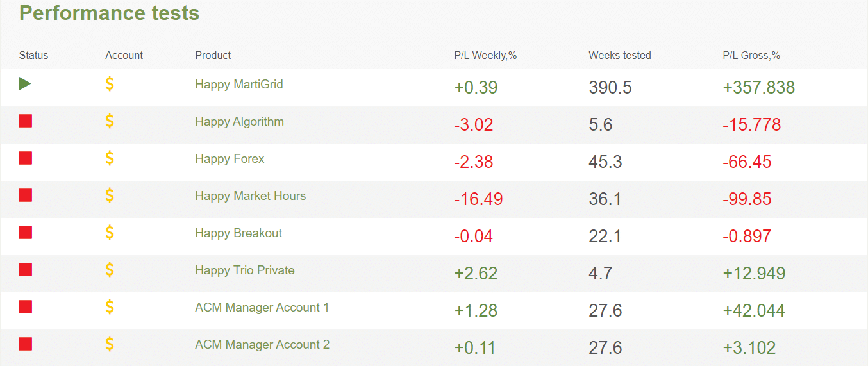Screen dimensions: 868x366
Task: Open the ACM Manager Account 1 link
Action: pos(262,307)
